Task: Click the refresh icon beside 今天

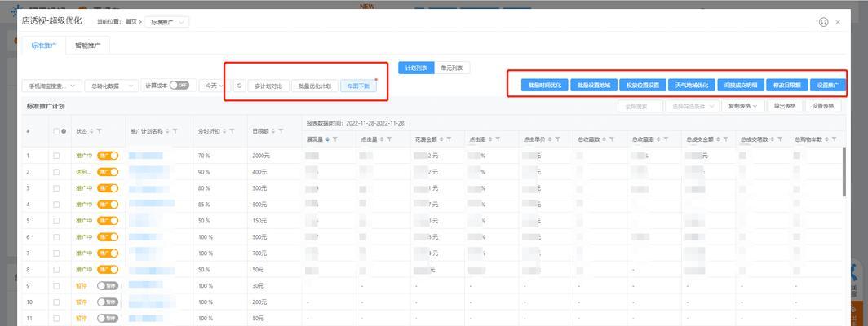Action: 239,86
